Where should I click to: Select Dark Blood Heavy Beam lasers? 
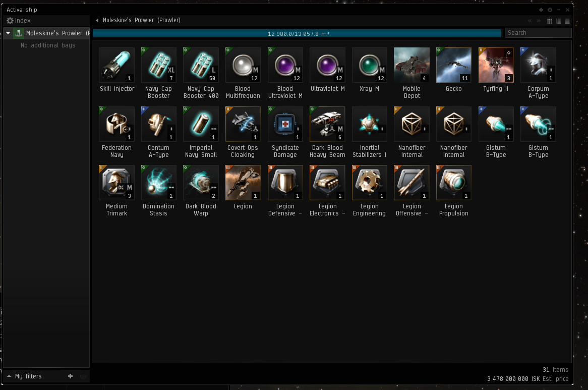[x=327, y=124]
